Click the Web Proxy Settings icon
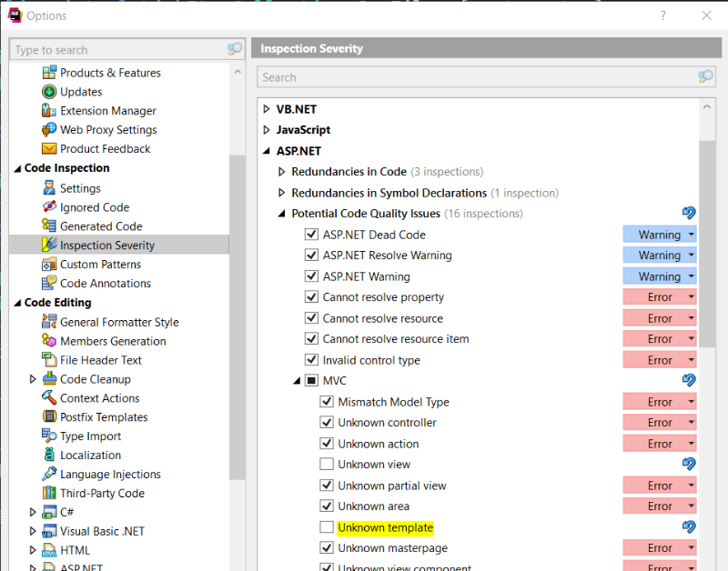Screen dimensions: 728x571 point(50,130)
